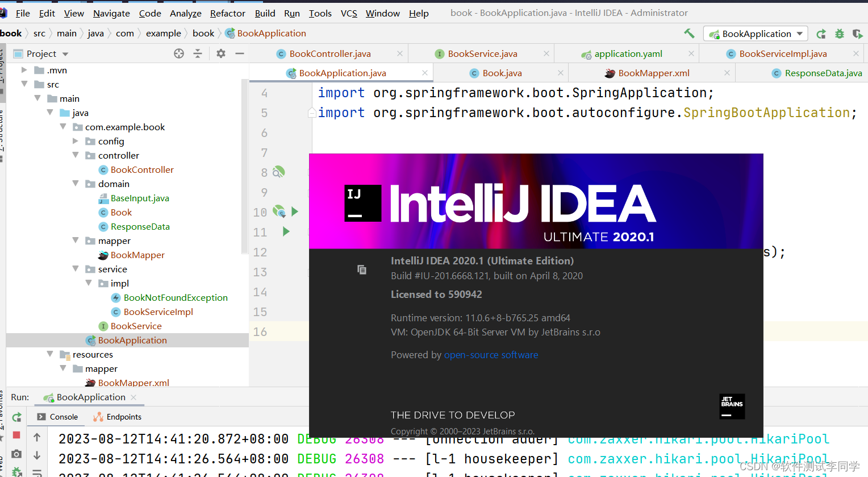Run with coverage using the shield icon
This screenshot has width=868, height=477.
point(858,34)
